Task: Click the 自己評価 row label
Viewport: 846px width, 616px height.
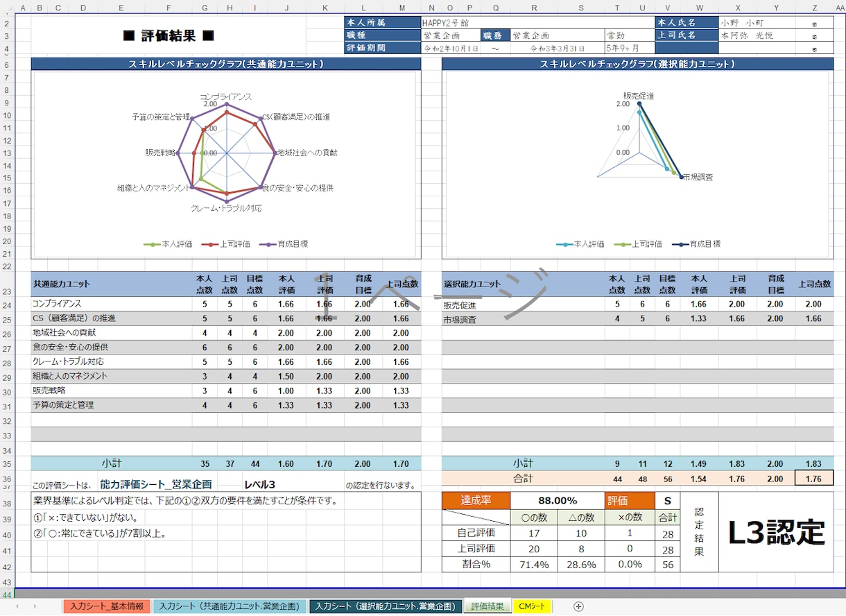Action: click(476, 533)
